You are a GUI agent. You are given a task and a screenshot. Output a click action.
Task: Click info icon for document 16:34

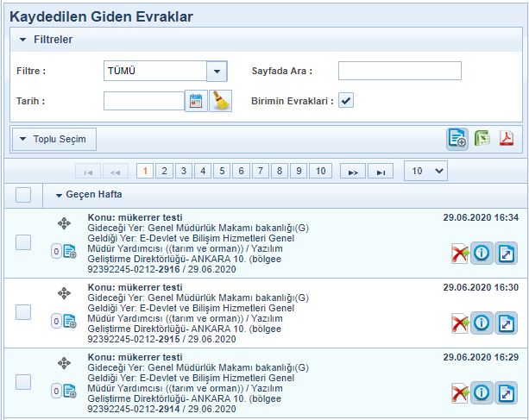pyautogui.click(x=482, y=253)
